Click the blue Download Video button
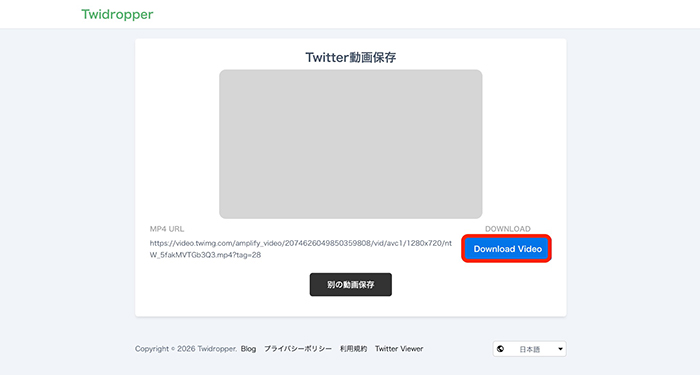 point(508,249)
